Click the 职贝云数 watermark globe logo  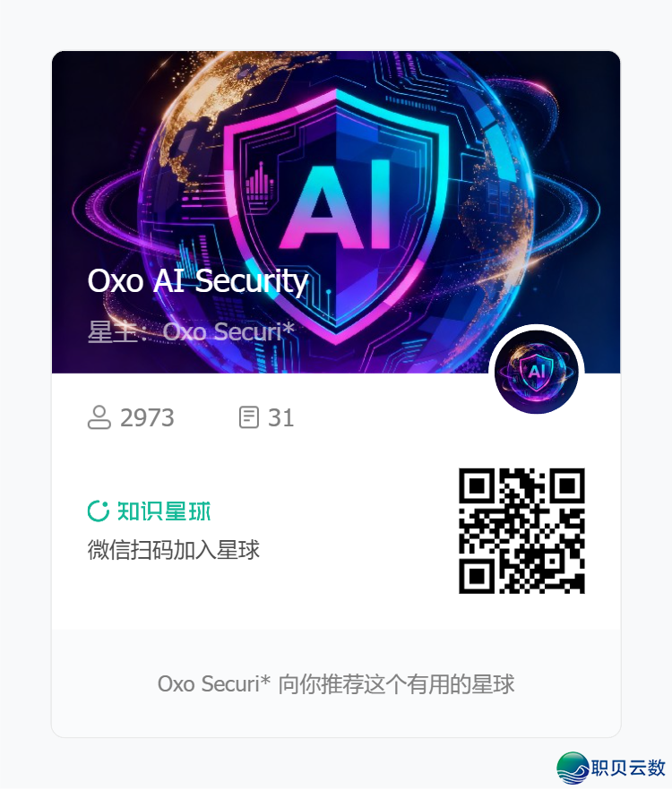pyautogui.click(x=573, y=768)
